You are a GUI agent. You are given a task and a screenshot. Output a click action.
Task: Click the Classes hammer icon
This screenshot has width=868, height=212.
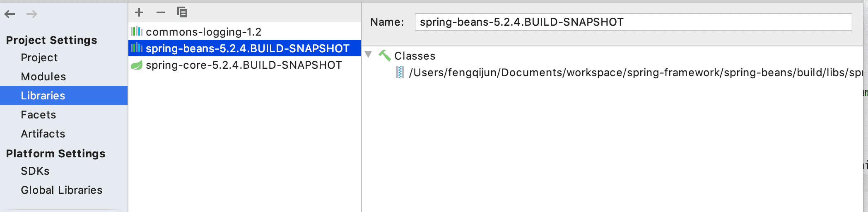point(385,55)
